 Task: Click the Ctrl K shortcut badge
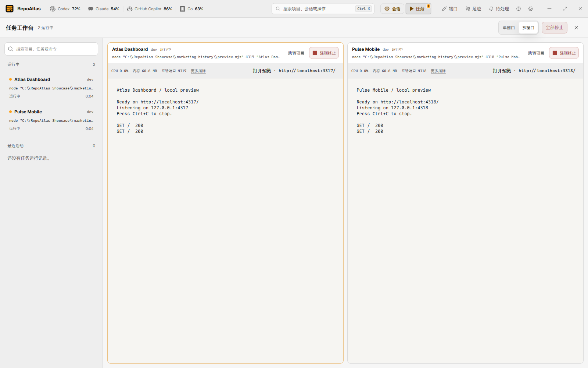click(x=363, y=9)
